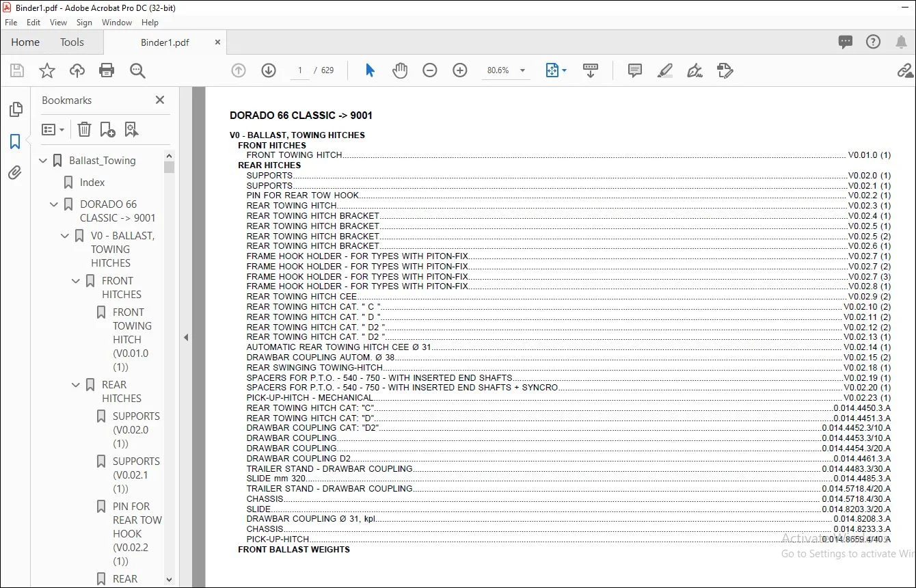916x588 pixels.
Task: Collapse the FRONT HITCHES bookmark
Action: [x=77, y=281]
